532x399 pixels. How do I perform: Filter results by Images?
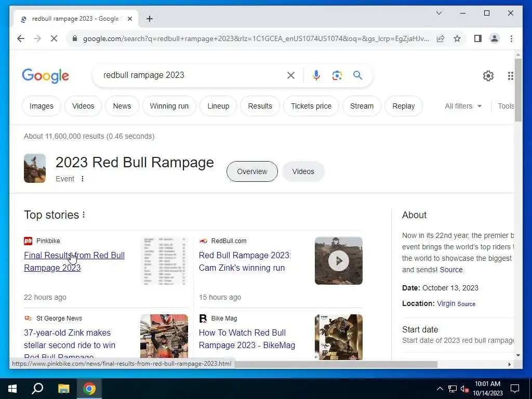coord(42,106)
